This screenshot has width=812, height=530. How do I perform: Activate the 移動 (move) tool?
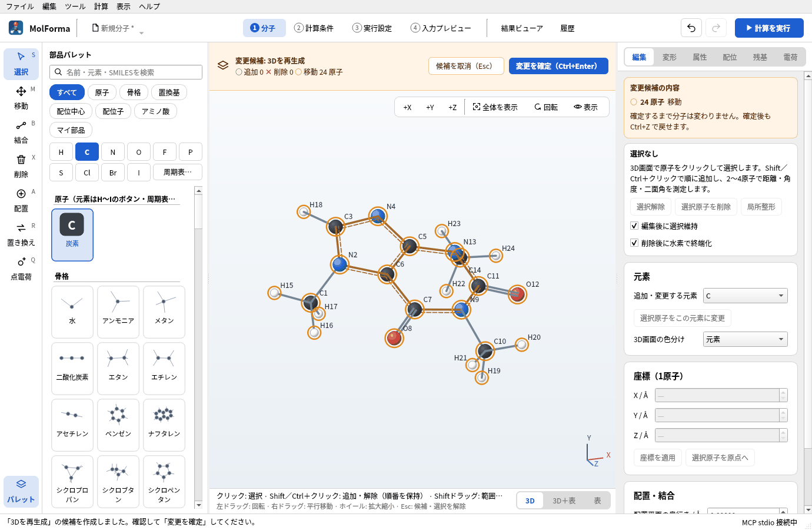point(21,98)
